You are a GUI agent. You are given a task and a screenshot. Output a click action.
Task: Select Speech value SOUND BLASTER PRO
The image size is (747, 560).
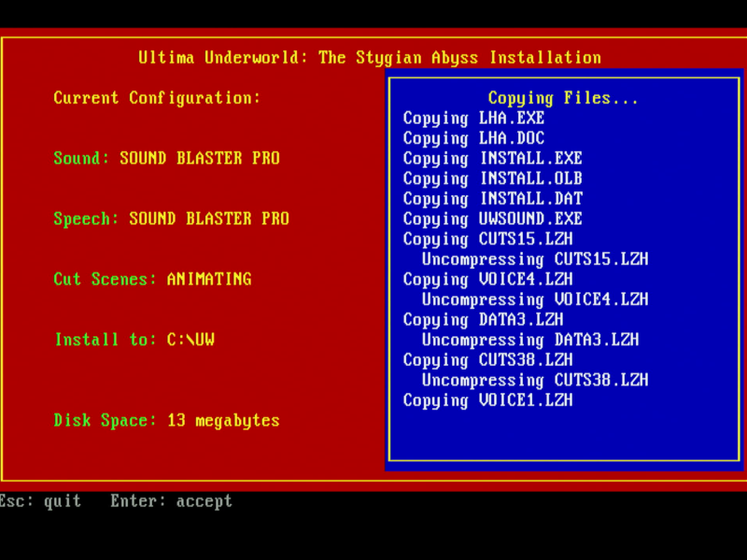[x=209, y=218]
